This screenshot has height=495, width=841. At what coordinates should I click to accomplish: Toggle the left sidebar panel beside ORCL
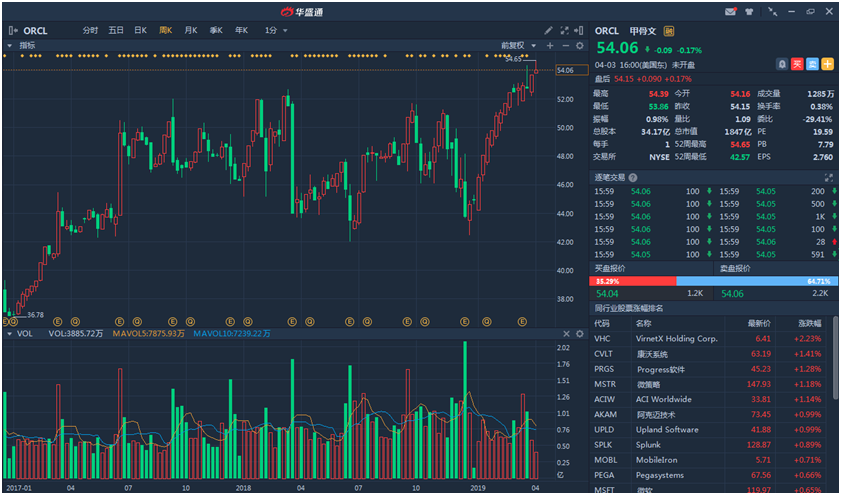(12, 30)
